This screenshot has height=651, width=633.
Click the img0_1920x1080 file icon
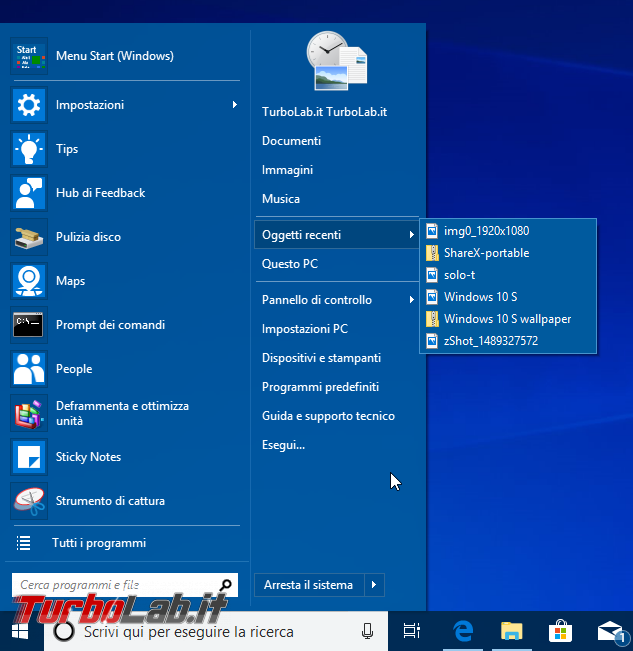[x=432, y=231]
